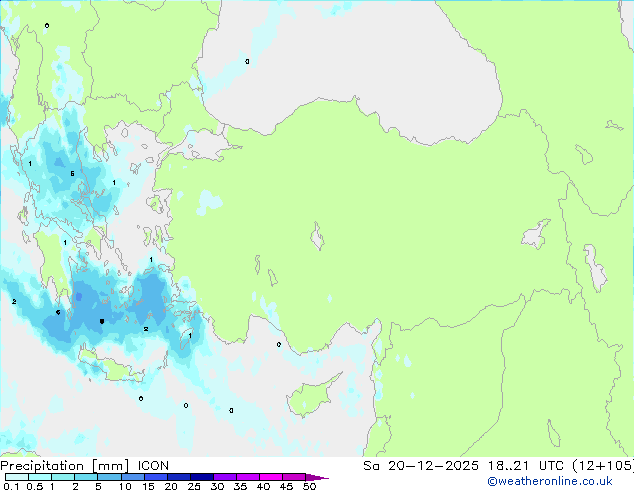Click the 30–35 mm purple legend swatch
The image size is (634, 490).
224,477
